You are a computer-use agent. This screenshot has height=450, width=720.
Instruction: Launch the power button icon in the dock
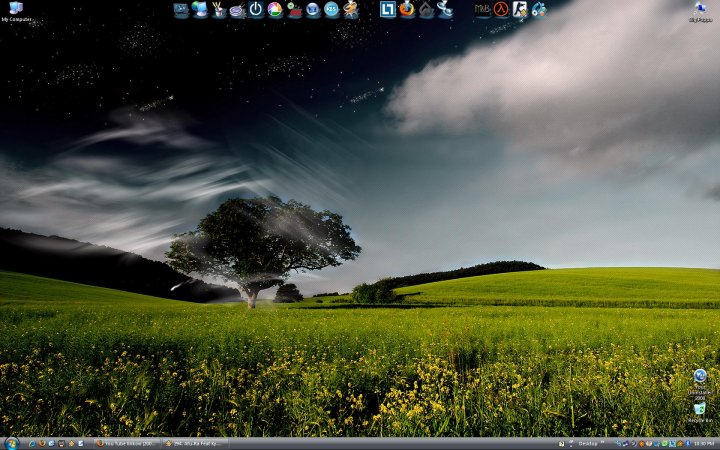256,9
